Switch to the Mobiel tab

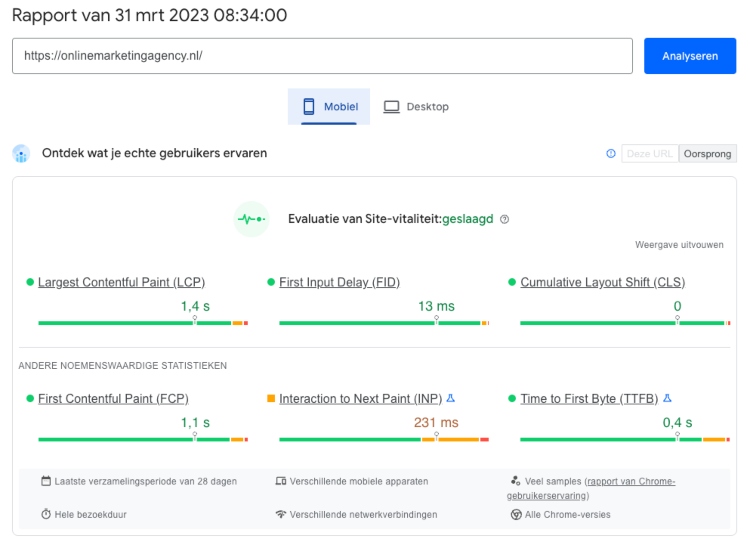click(x=329, y=107)
